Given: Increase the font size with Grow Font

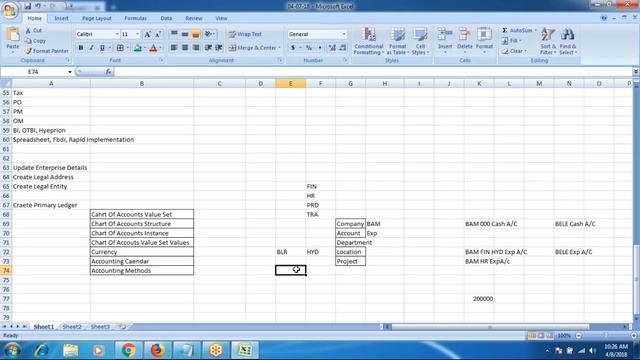Looking at the screenshot, I should pos(148,34).
